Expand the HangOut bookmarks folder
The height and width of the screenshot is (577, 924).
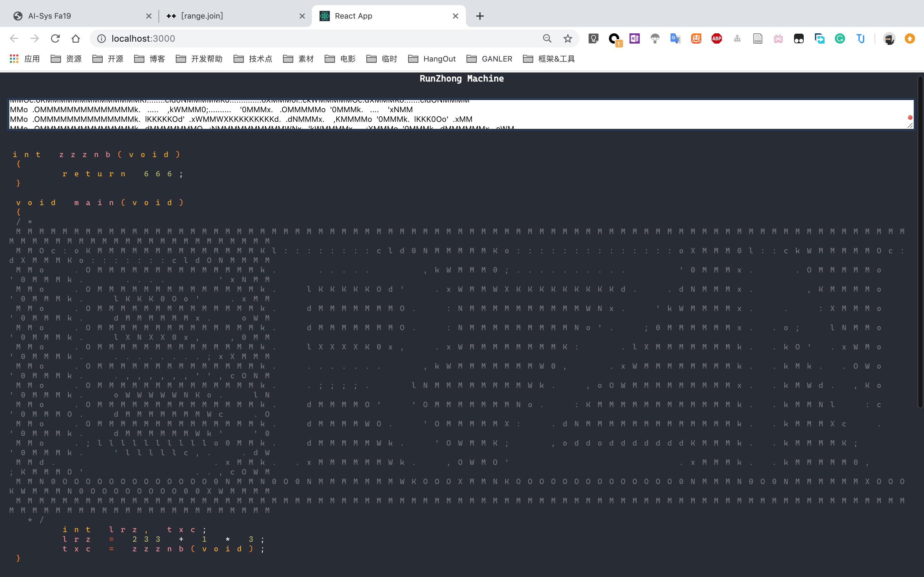tap(432, 59)
